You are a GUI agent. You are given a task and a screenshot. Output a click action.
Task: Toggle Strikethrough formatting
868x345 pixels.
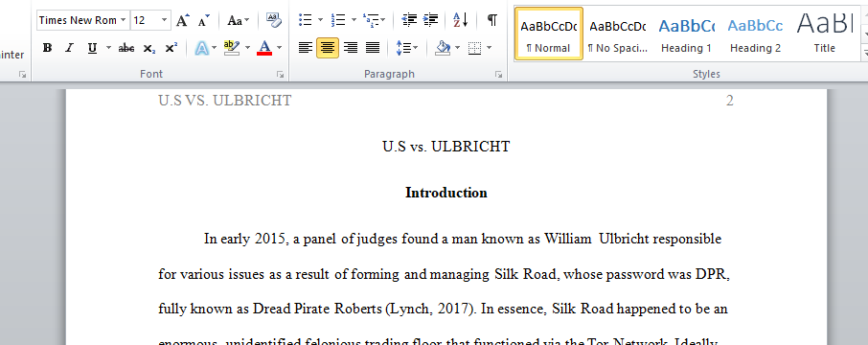point(126,48)
